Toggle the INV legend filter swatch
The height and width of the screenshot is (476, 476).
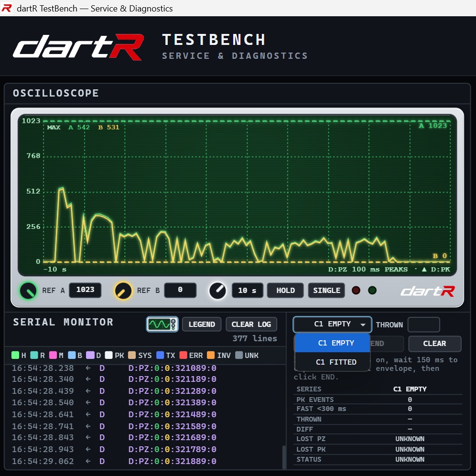(x=211, y=355)
